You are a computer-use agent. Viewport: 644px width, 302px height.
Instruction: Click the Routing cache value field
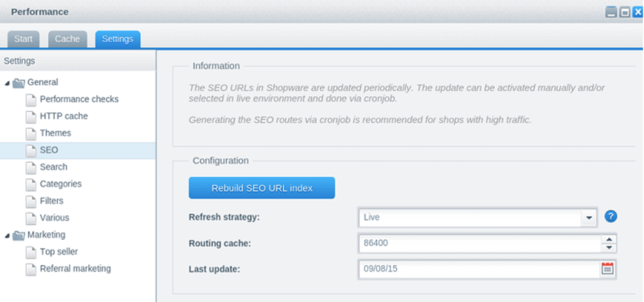point(480,243)
